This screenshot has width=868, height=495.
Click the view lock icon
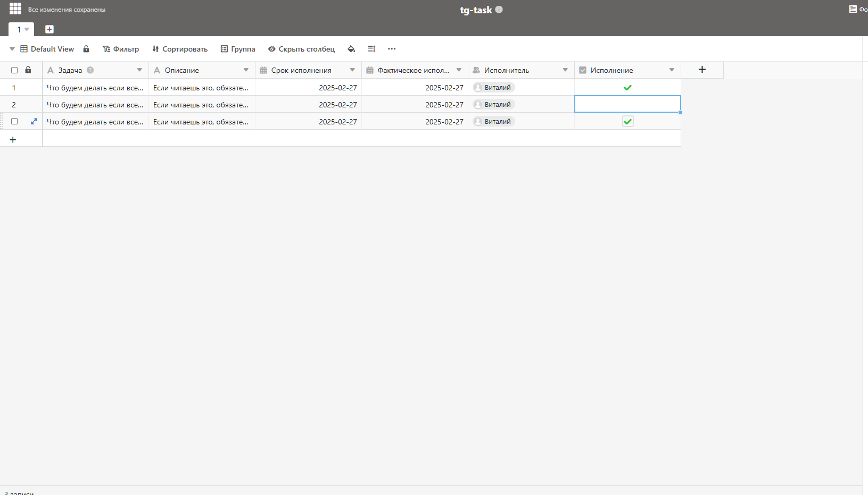(86, 49)
